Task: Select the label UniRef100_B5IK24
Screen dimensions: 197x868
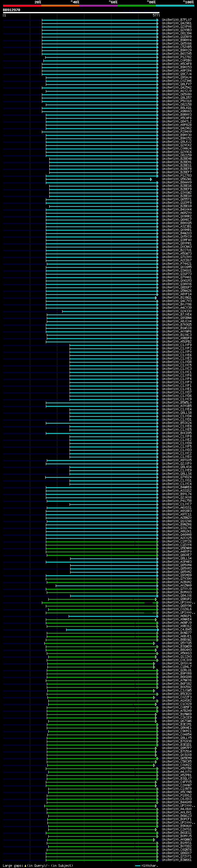Action: coord(177,423)
